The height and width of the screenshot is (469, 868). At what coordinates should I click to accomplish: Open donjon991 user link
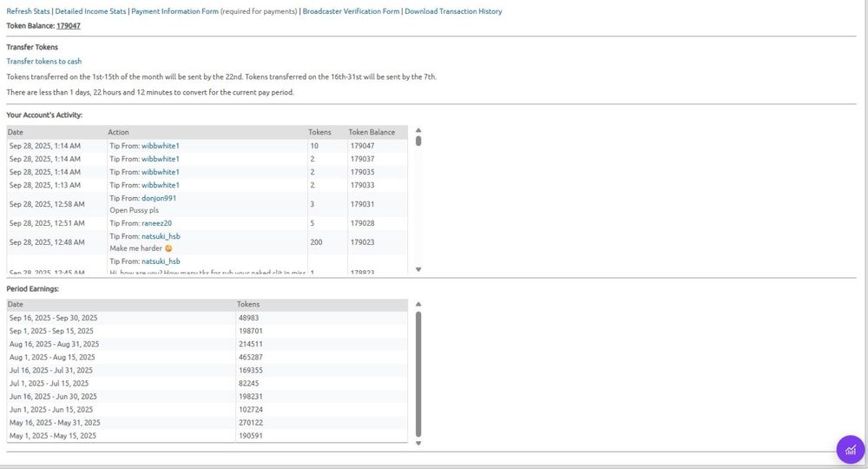pos(159,198)
